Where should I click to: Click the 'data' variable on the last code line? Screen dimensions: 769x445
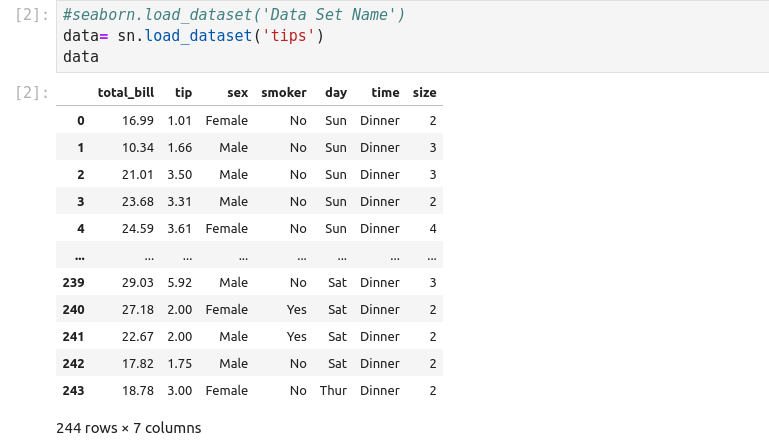point(80,57)
